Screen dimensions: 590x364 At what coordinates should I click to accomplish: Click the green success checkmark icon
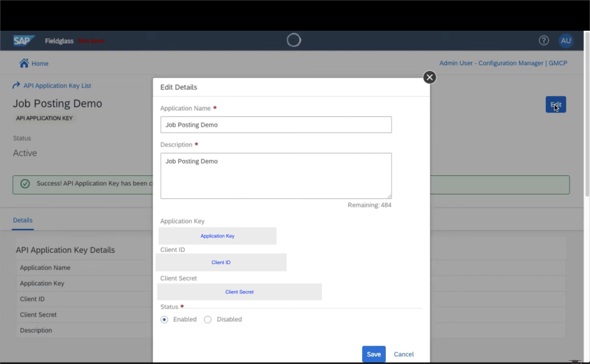[25, 184]
